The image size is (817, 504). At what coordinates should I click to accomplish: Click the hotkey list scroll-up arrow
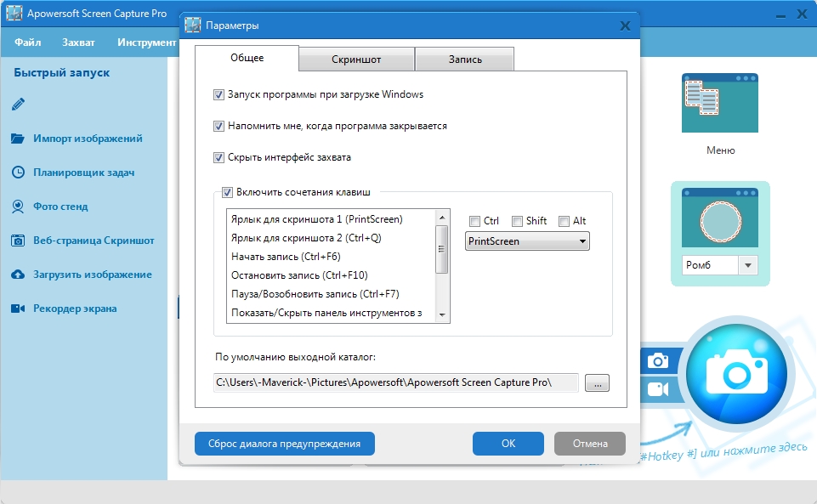click(x=442, y=217)
